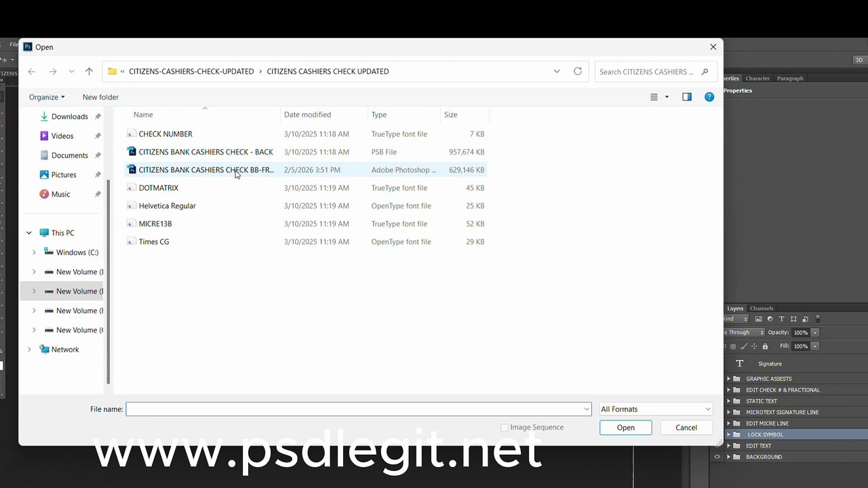Screen dimensions: 868x488
Task: Click the forward navigation arrow
Action: (53, 71)
